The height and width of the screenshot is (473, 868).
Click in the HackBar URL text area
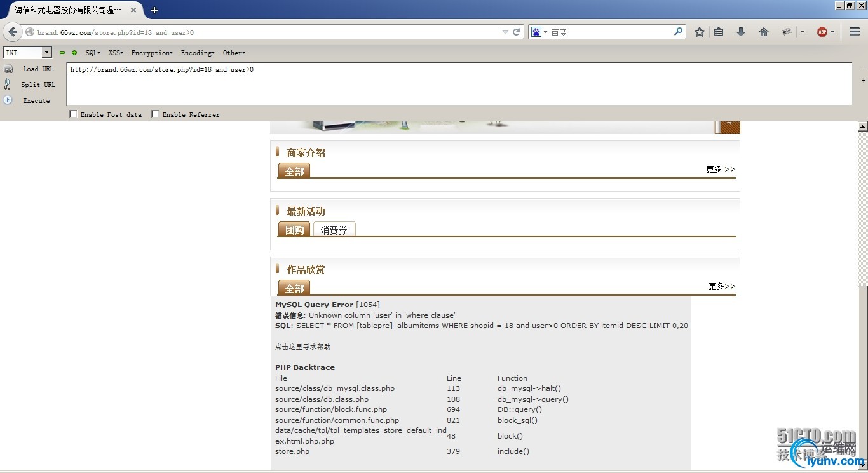459,84
